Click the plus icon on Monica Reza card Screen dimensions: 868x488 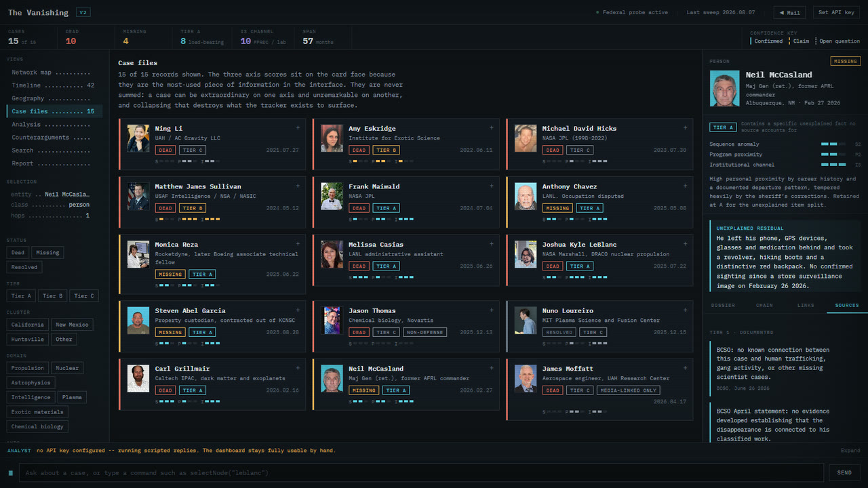[x=298, y=244]
